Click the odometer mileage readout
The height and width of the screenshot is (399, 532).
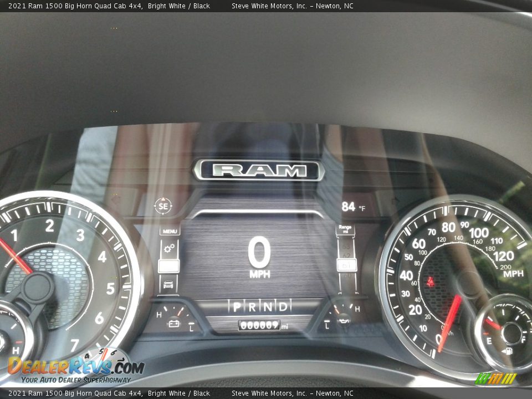[259, 326]
